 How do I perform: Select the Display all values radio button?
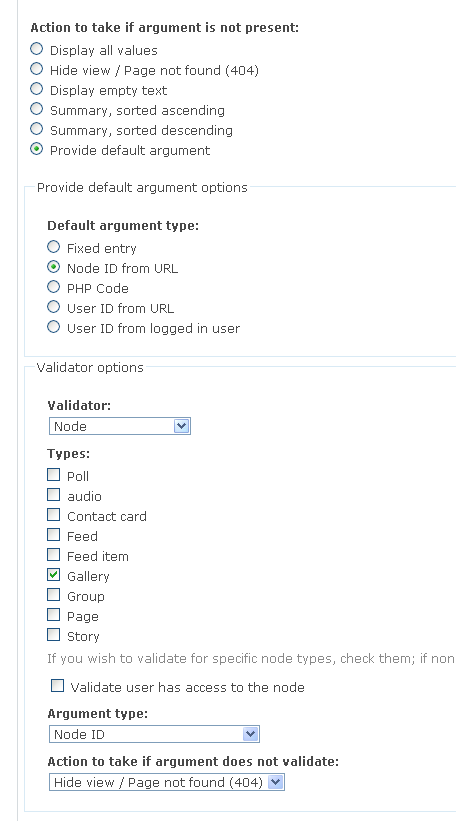point(36,49)
